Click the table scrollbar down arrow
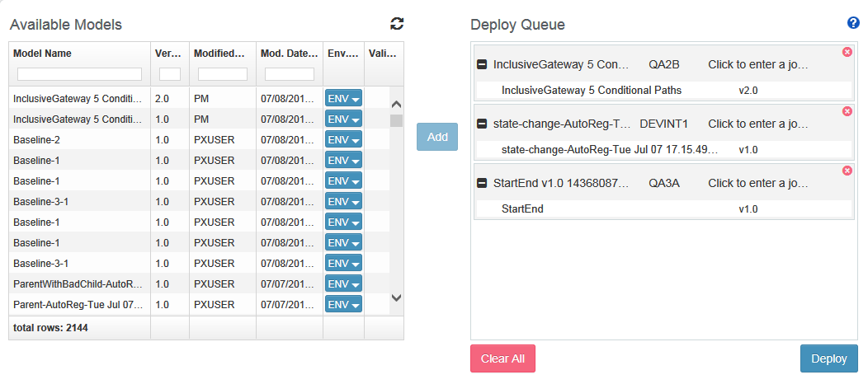 396,297
